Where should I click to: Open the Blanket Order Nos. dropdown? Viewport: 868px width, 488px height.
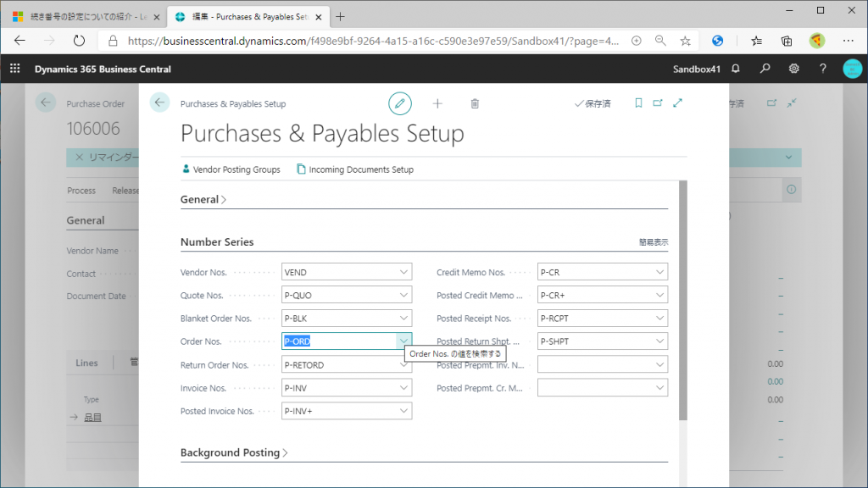tap(403, 319)
